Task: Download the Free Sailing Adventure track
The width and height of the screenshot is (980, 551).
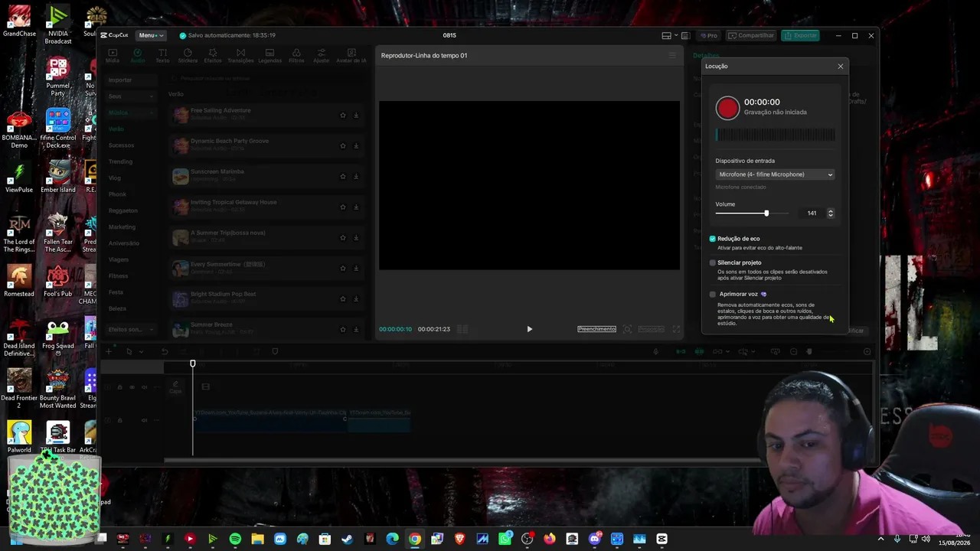Action: tap(356, 115)
